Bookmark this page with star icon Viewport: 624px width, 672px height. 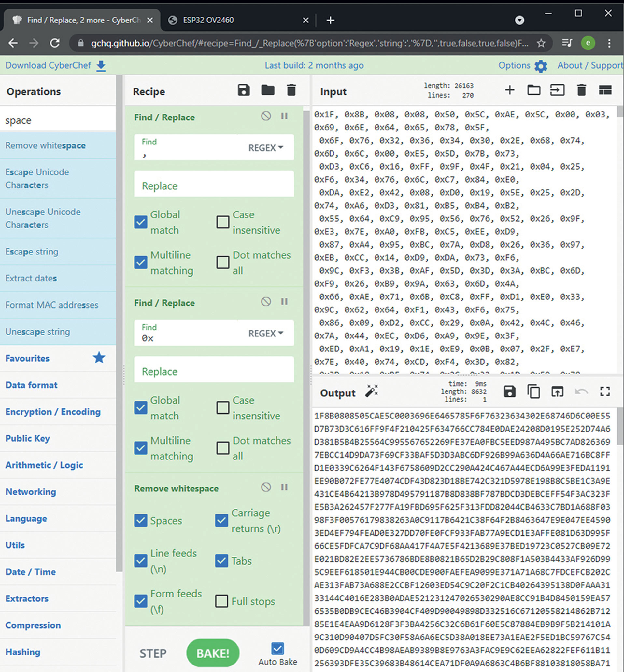[541, 43]
